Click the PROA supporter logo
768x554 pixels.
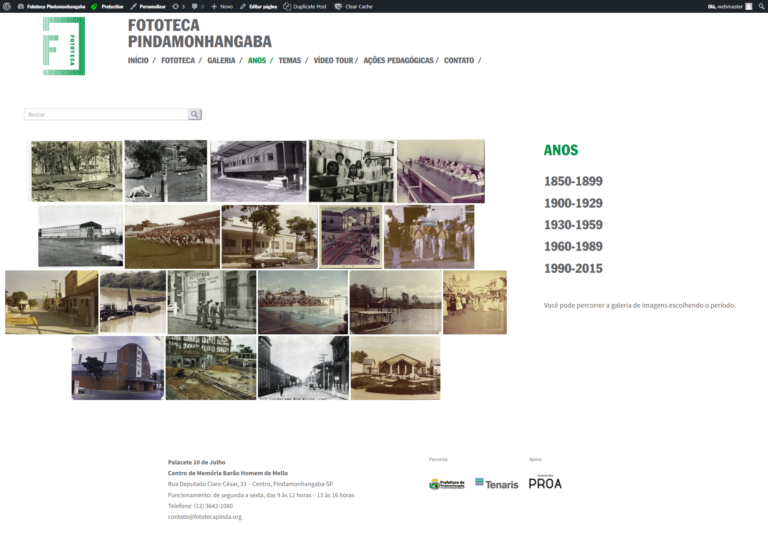tap(545, 483)
